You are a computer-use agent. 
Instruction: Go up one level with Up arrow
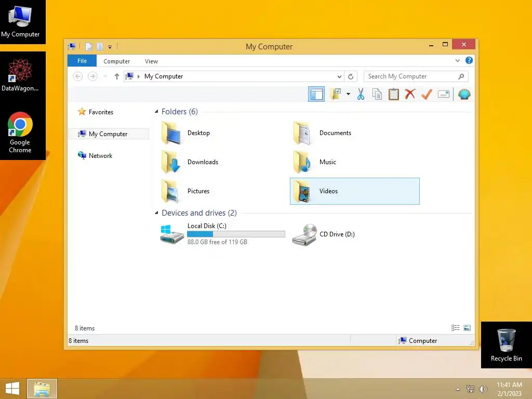pos(117,76)
